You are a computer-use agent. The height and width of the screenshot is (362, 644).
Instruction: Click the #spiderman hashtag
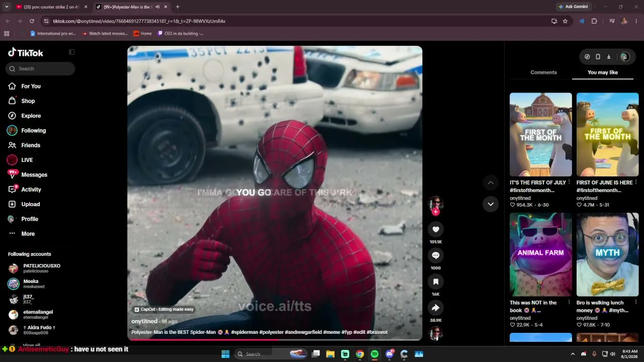coord(244,332)
